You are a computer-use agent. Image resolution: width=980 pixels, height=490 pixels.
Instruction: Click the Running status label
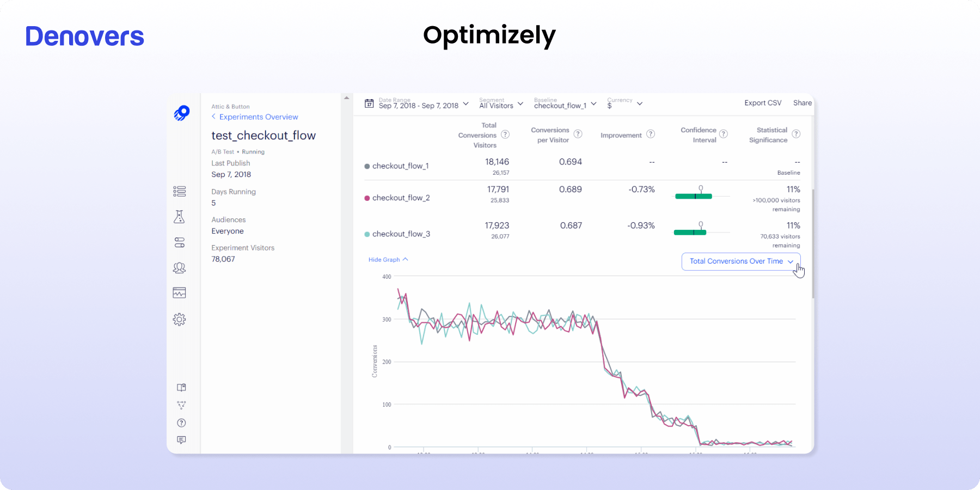[253, 152]
